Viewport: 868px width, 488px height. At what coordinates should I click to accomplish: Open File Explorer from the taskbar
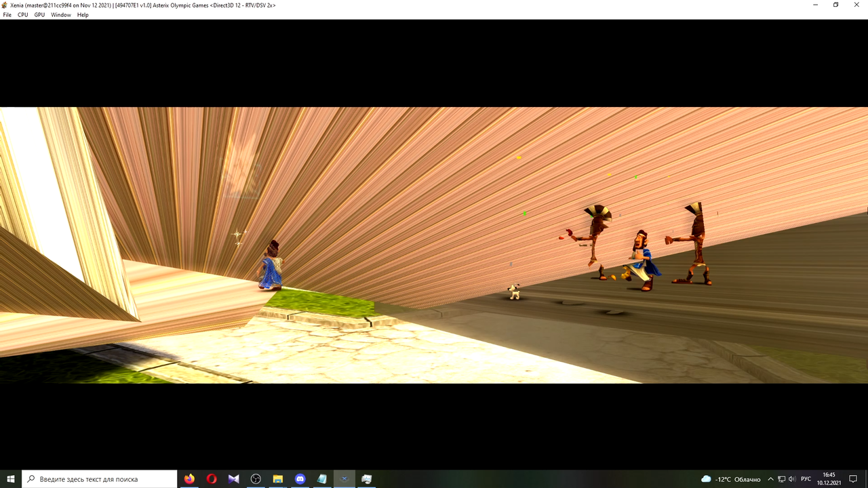coord(278,479)
